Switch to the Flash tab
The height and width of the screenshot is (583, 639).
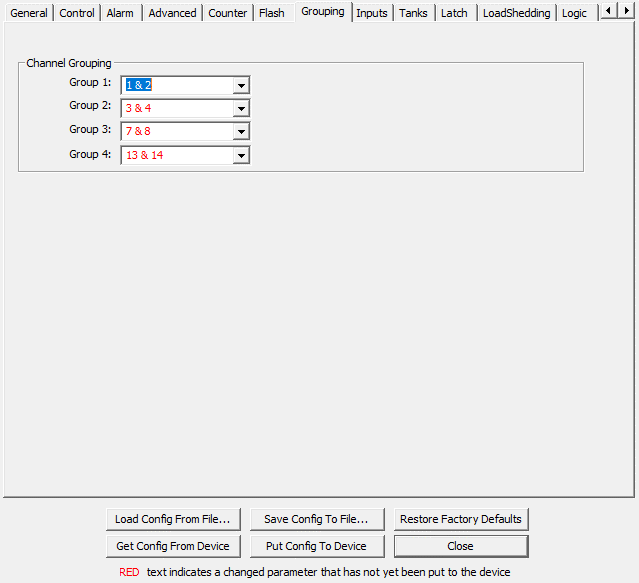pos(272,13)
